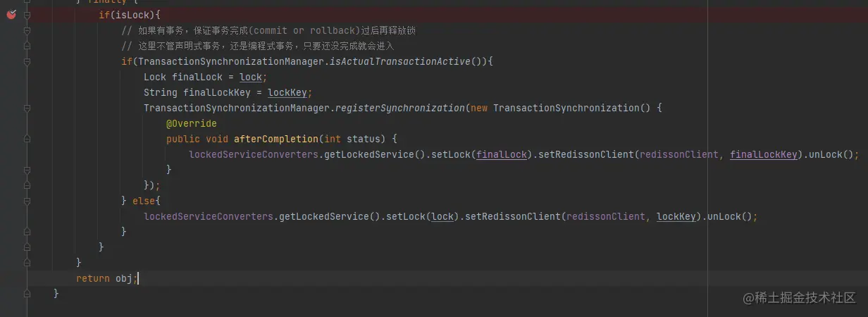Viewport: 868px width, 317px height.
Task: Click fold end marker on the last closing brace line
Action: click(27, 294)
